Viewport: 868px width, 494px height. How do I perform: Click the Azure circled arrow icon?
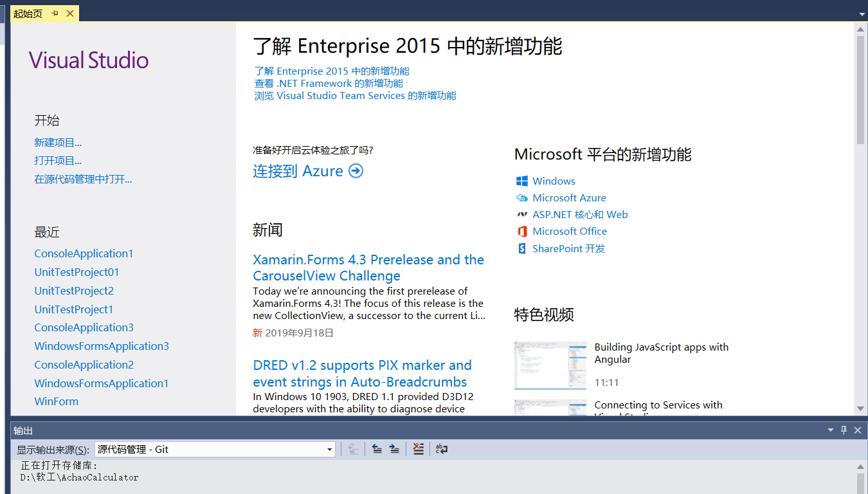(x=356, y=171)
